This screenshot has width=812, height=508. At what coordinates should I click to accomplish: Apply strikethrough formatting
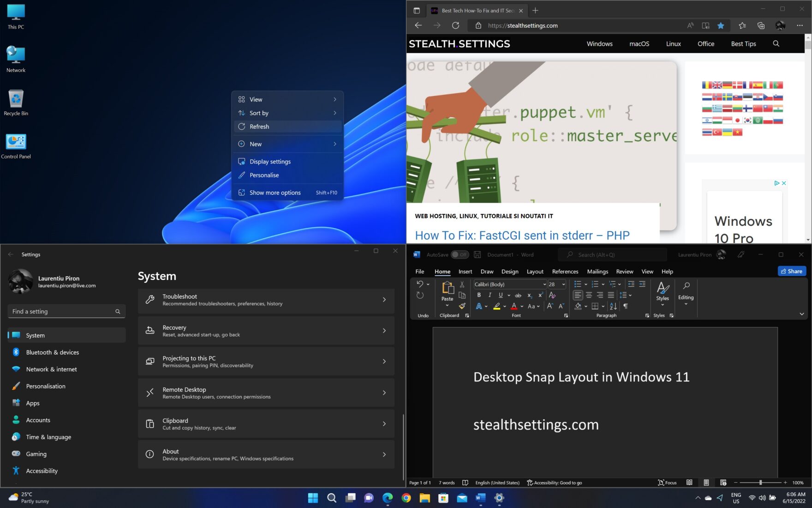click(x=519, y=295)
